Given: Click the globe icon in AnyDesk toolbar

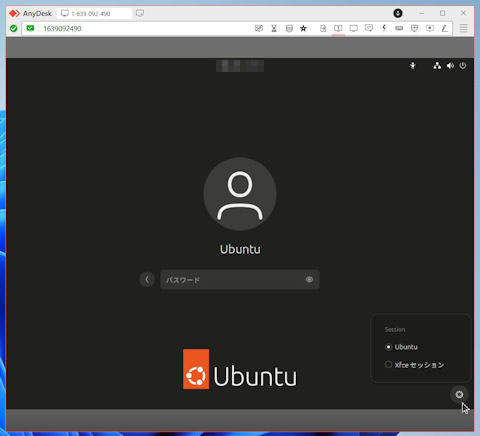Looking at the screenshot, I should [289, 28].
